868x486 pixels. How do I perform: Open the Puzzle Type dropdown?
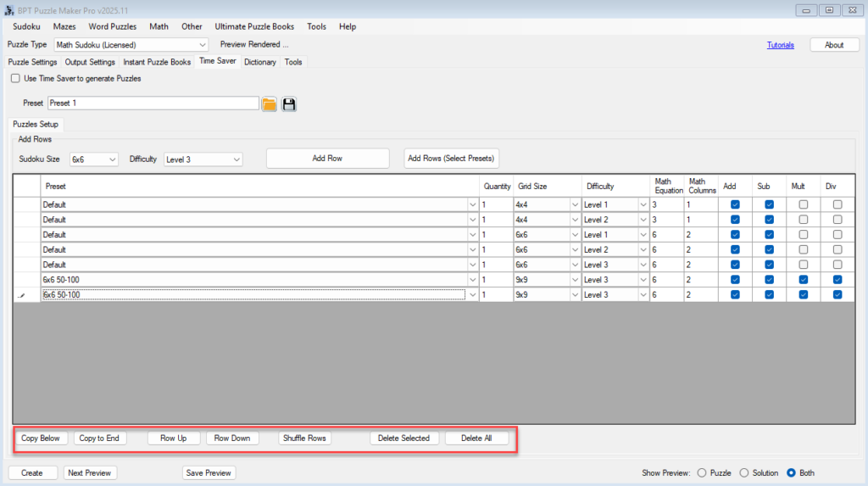[x=131, y=45]
